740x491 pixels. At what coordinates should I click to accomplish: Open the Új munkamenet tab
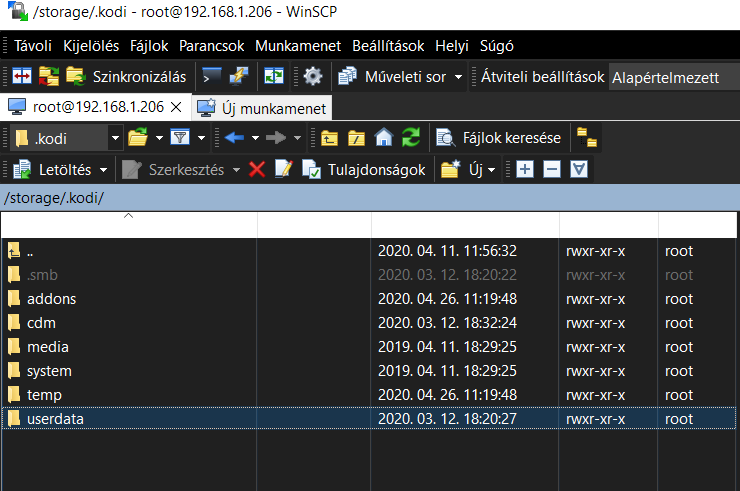click(262, 108)
